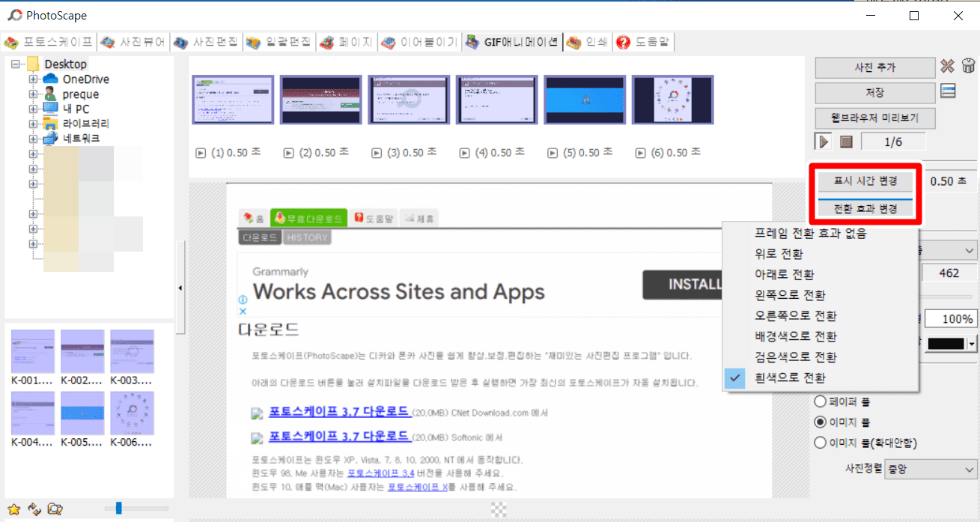
Task: Select the 이미지 풀 radio option
Action: pos(821,422)
